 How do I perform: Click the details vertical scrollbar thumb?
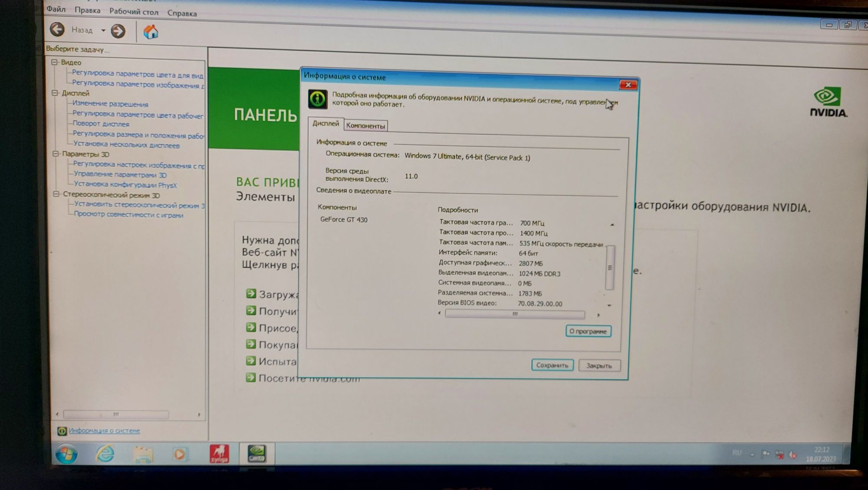[x=610, y=268]
